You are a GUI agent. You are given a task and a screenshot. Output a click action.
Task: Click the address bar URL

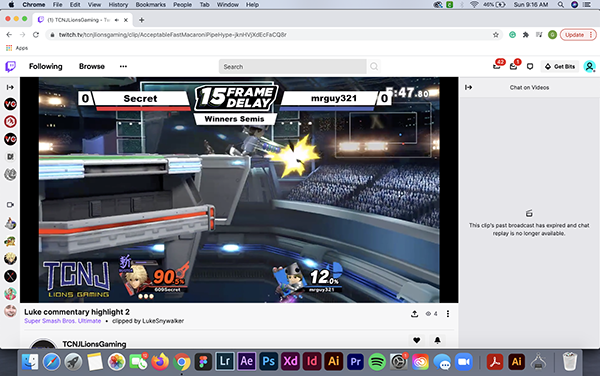coord(173,35)
